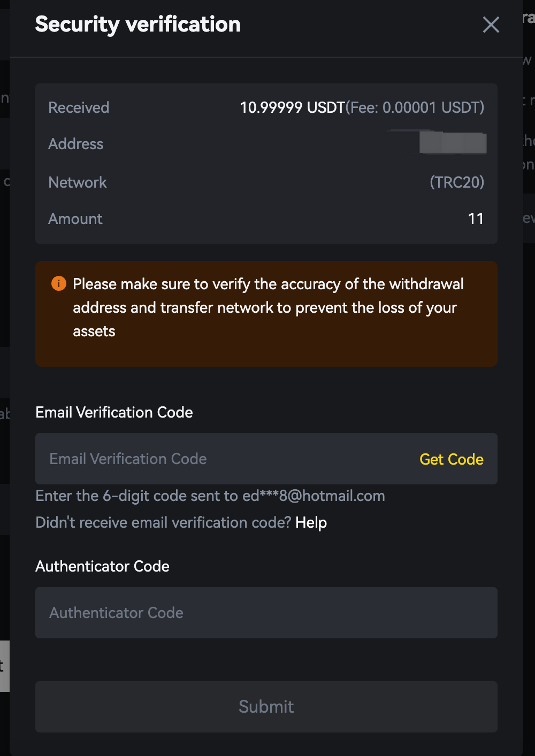Click the Amount row label
The image size is (535, 756).
(x=75, y=219)
